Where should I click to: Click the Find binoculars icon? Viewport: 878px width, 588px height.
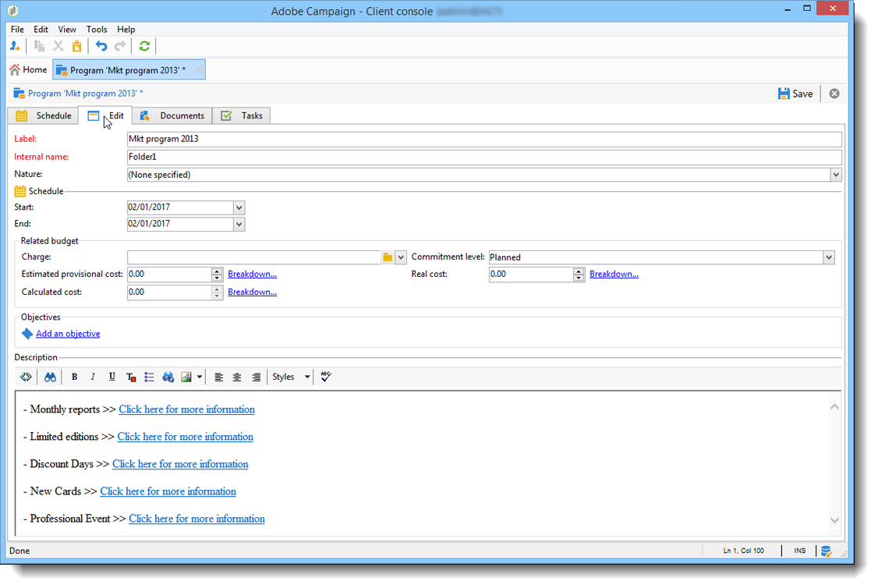pos(50,377)
